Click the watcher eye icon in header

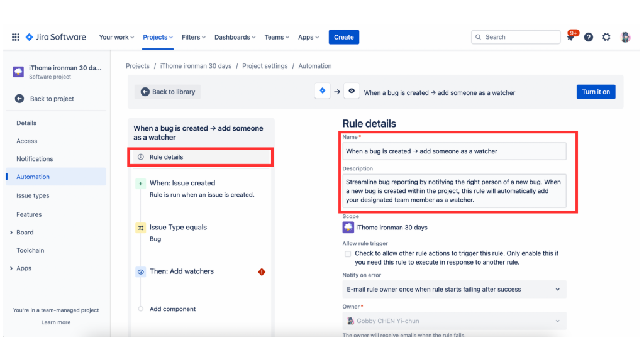coord(352,90)
